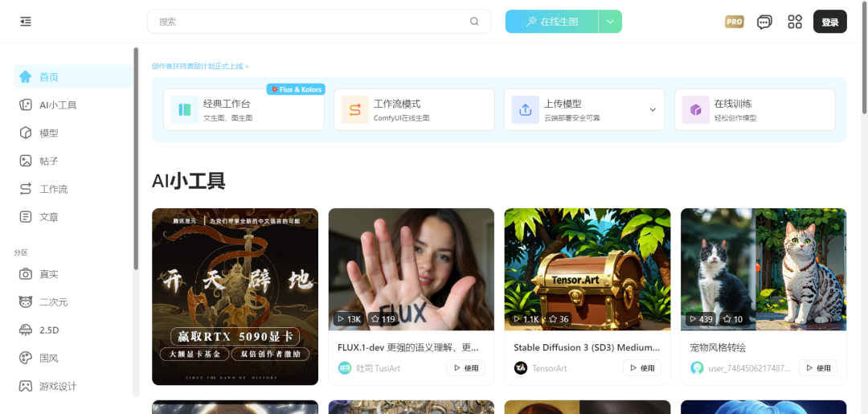This screenshot has width=868, height=414.
Task: Click the star count 119 on FLUX card
Action: pos(383,319)
